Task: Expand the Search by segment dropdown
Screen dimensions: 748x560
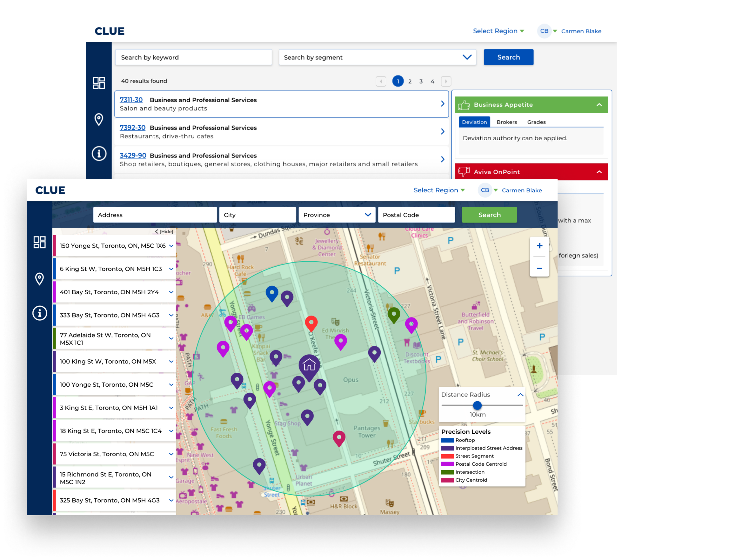Action: coord(467,57)
